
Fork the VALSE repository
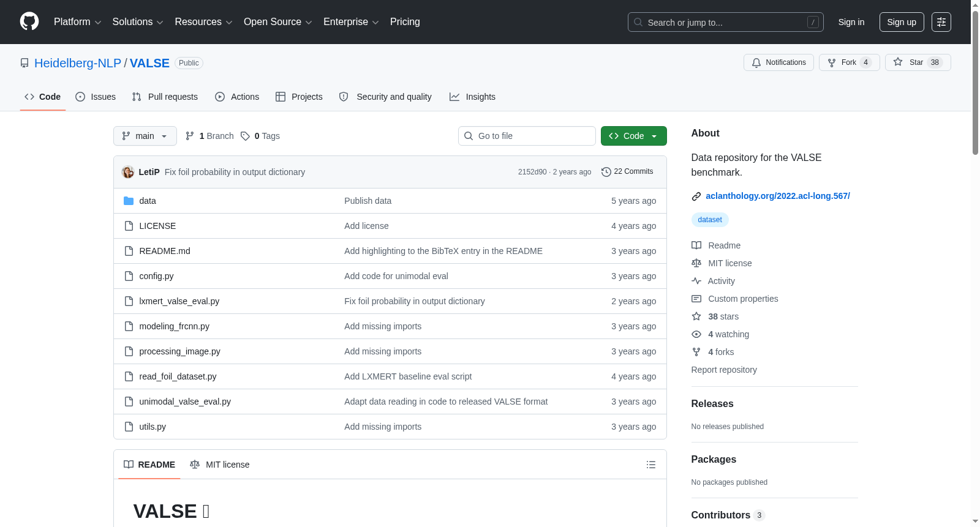849,62
